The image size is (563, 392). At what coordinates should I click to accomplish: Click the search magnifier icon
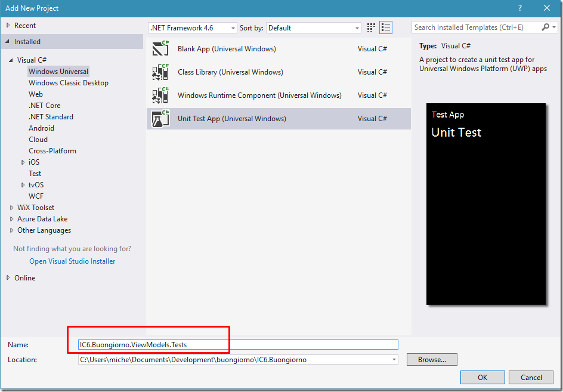546,27
